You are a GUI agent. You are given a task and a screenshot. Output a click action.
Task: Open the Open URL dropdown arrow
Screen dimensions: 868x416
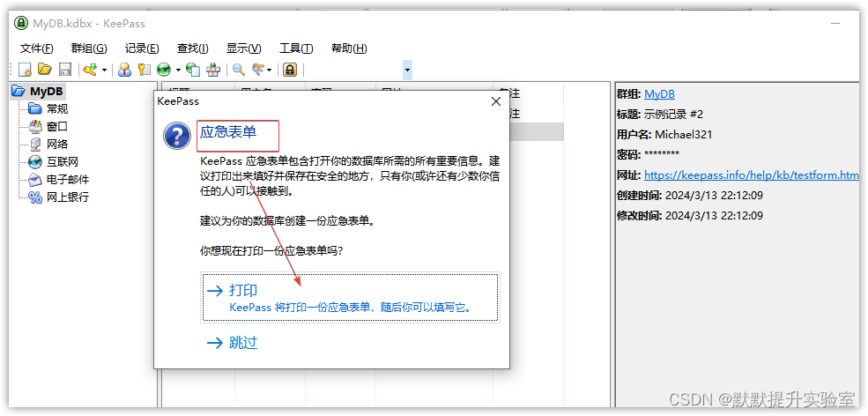coord(178,71)
